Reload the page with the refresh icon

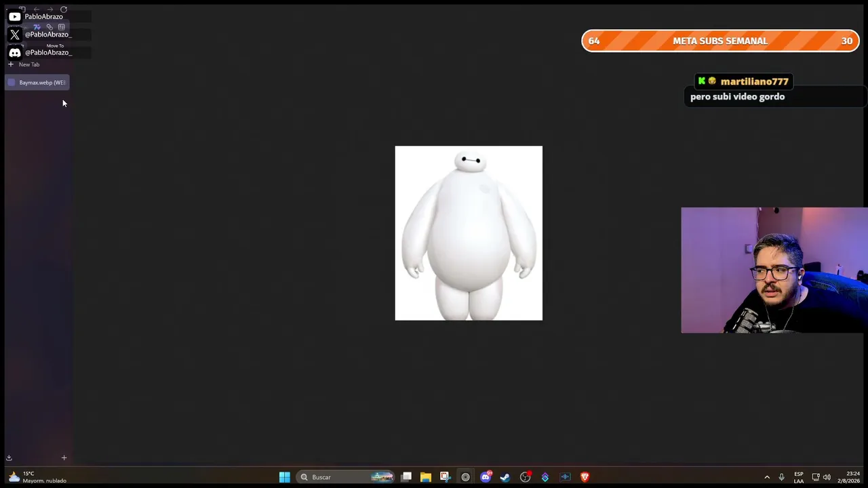coord(64,9)
